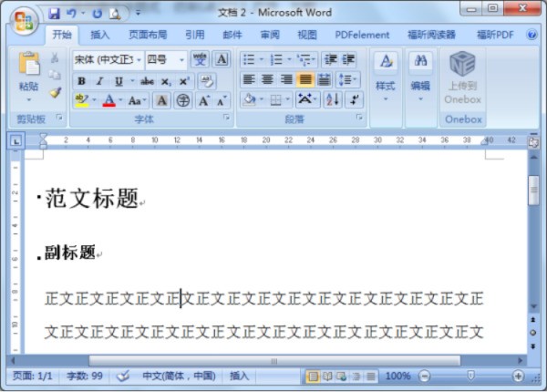Open the font size dropdown

pyautogui.click(x=182, y=60)
